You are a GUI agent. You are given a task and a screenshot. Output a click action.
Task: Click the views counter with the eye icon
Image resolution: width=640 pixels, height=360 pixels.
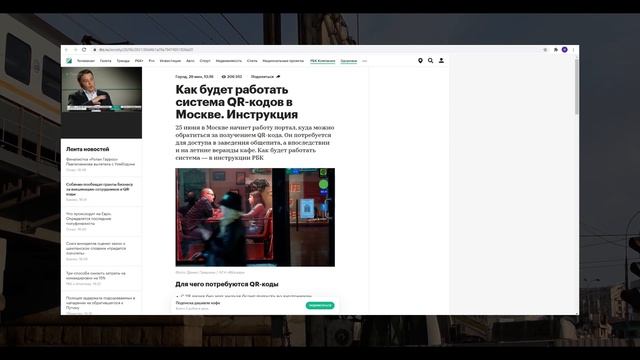(231, 77)
